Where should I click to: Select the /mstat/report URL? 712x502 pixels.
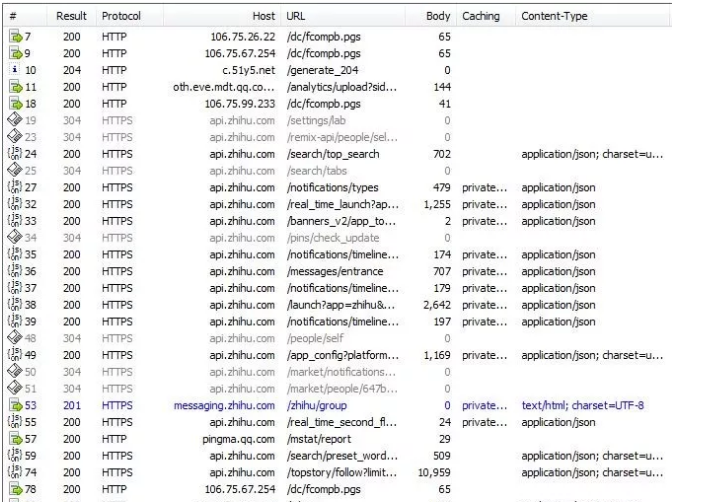pyautogui.click(x=319, y=439)
